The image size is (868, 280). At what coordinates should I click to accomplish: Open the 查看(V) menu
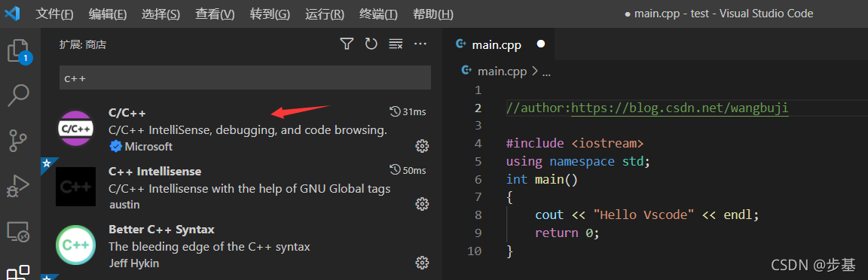[x=215, y=14]
